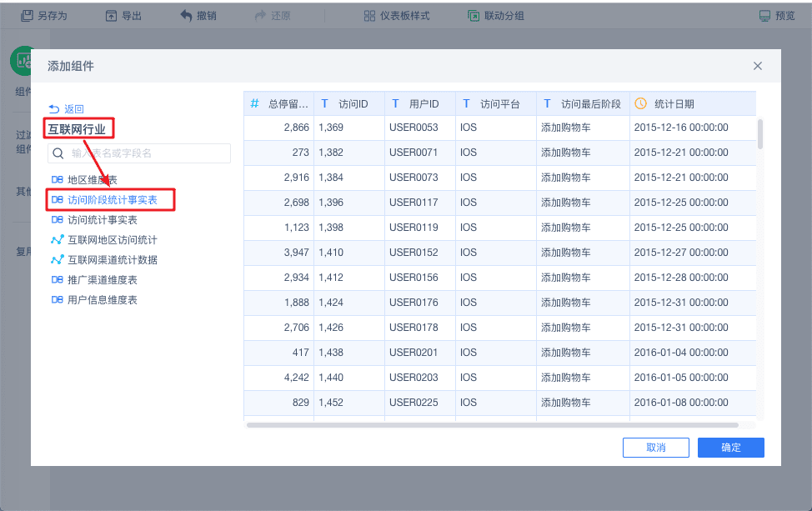Click the date 2016-01-05 00:00:00
Image resolution: width=812 pixels, height=511 pixels.
pyautogui.click(x=681, y=378)
